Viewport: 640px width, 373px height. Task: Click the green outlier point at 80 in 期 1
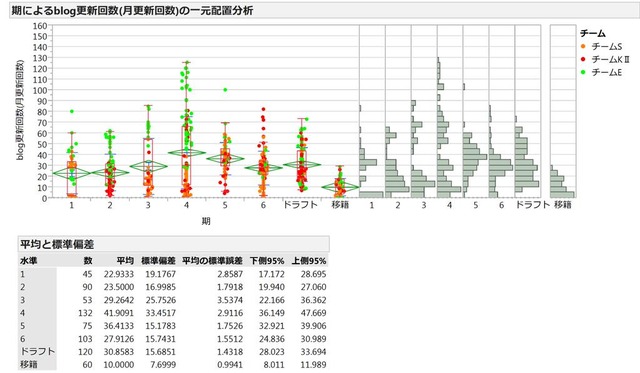click(x=72, y=111)
